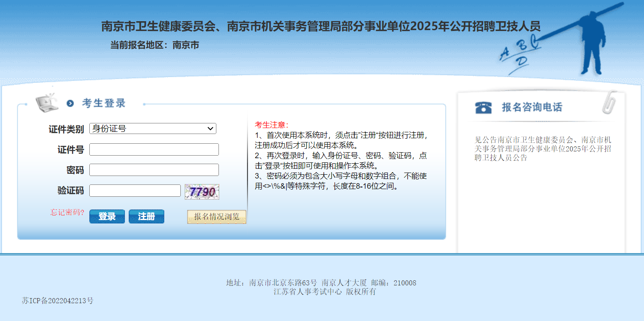Click the page title about 2025年公开招聘卫技人员
Screen dimensions: 644x321
(321, 26)
